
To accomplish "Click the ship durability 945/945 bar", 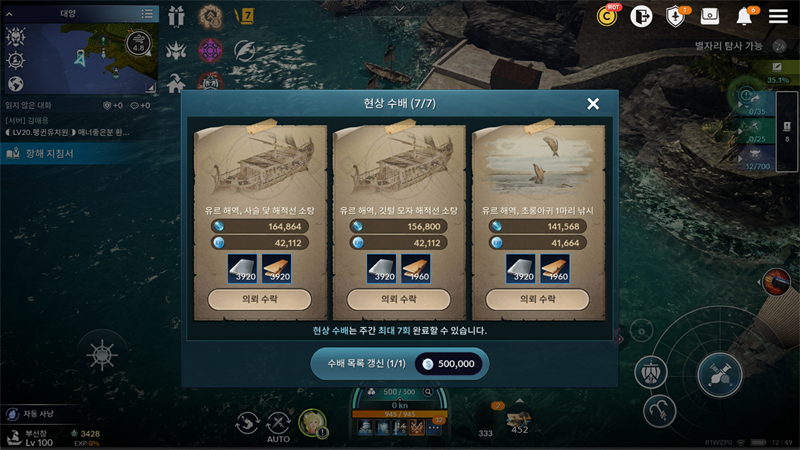I will 399,414.
